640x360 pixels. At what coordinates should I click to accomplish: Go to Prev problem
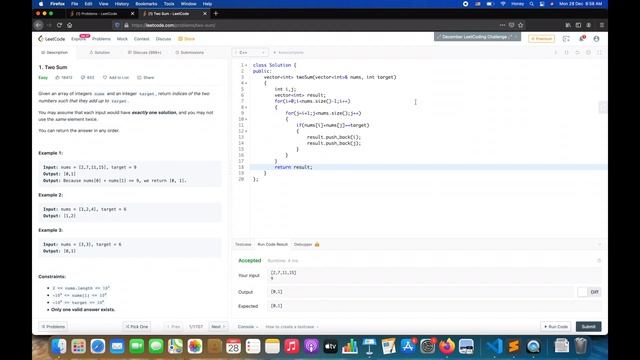pos(173,327)
